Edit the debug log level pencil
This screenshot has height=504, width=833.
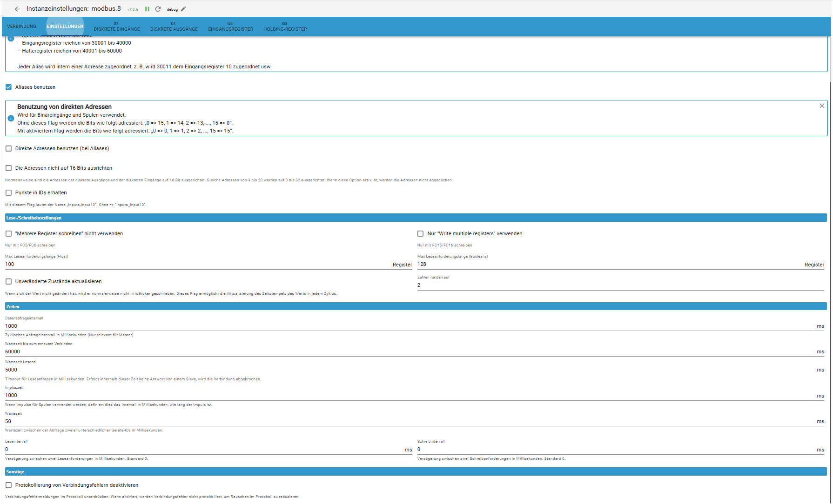(183, 9)
